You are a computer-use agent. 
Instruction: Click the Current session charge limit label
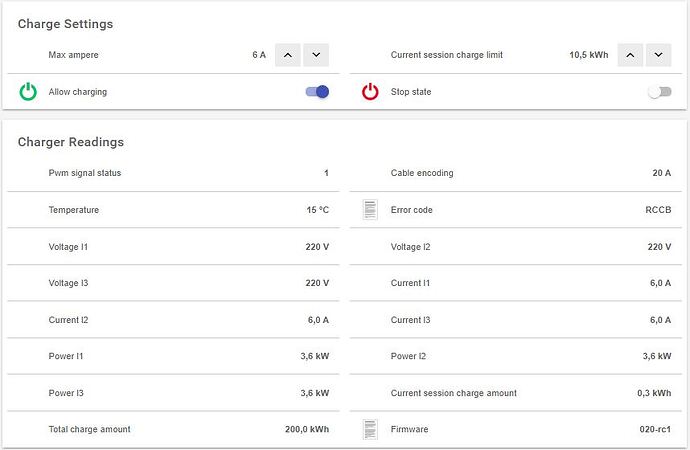coord(447,55)
